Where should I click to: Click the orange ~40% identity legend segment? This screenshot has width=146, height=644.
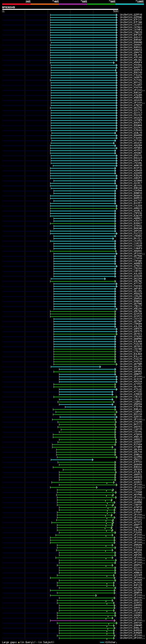[x=45, y=4]
